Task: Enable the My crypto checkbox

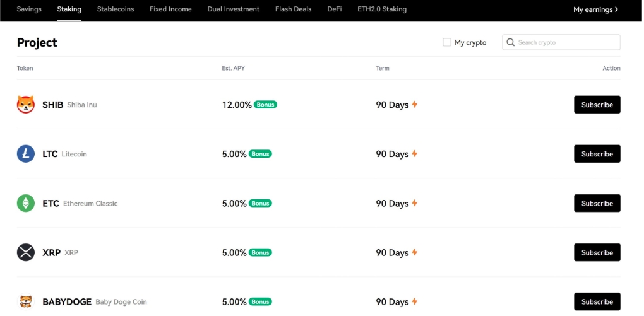Action: tap(447, 42)
